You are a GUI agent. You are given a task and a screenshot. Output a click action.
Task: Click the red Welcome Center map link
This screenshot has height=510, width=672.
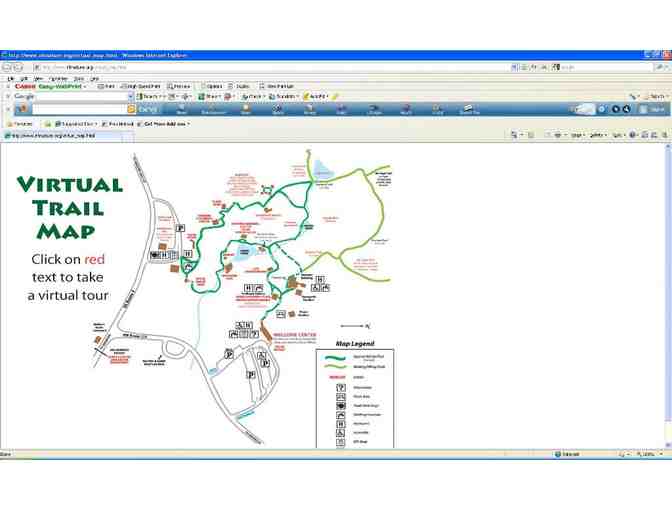[289, 336]
